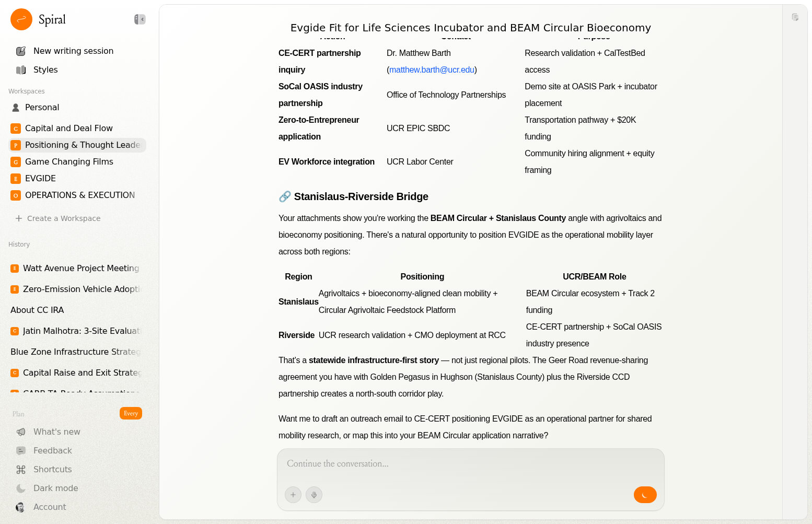Click the Spiral orange logo icon
Image resolution: width=812 pixels, height=524 pixels.
21,19
